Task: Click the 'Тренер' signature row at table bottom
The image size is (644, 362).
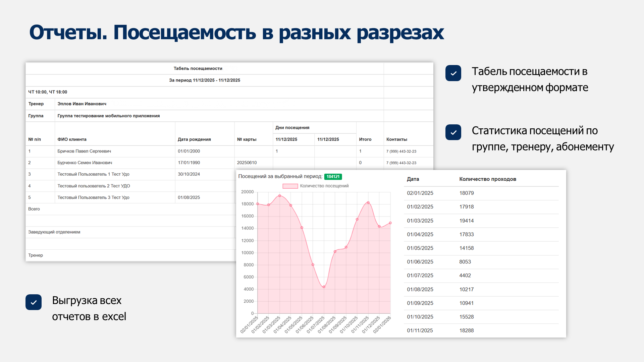Action: tap(131, 255)
